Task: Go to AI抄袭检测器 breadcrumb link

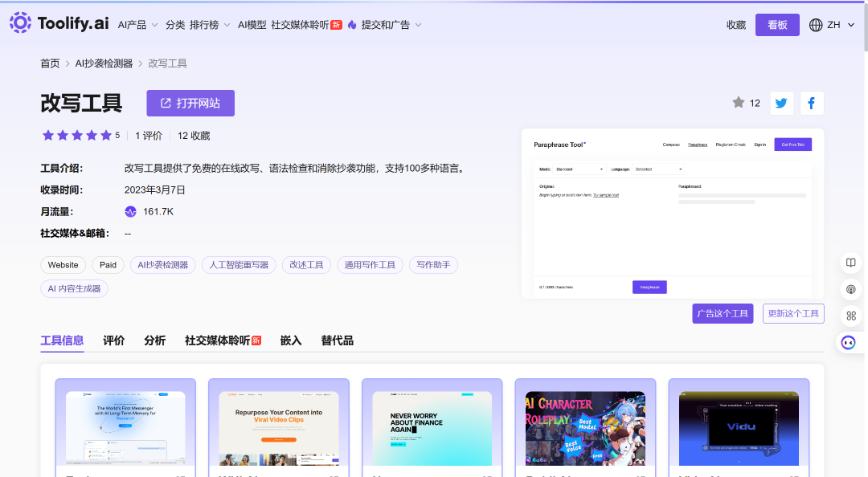Action: coord(104,63)
